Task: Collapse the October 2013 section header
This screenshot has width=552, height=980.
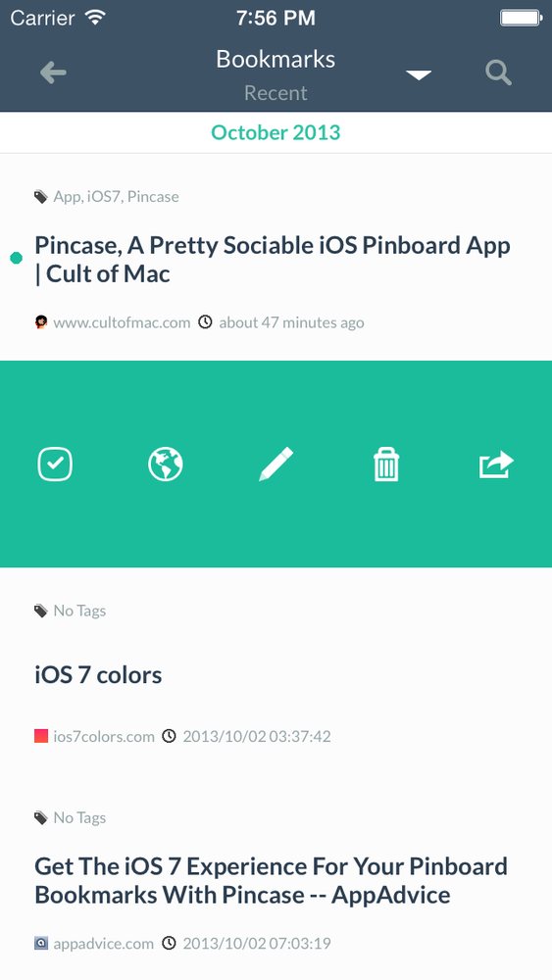Action: pyautogui.click(x=276, y=132)
